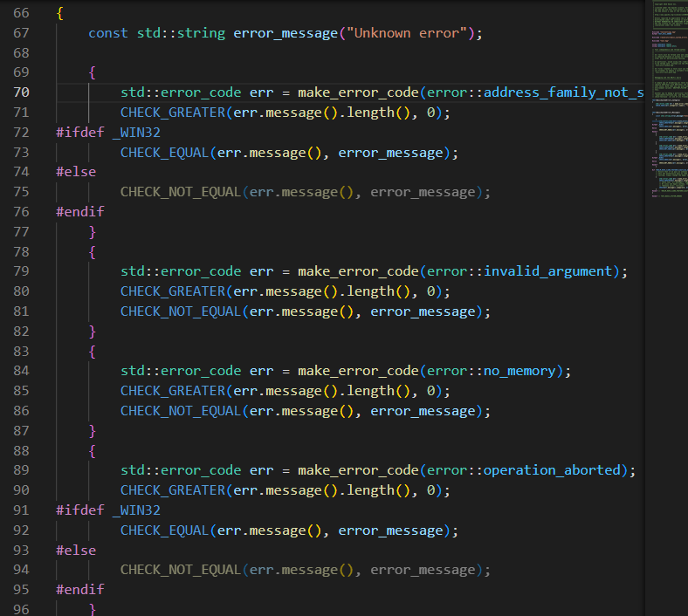The height and width of the screenshot is (616, 688).
Task: Click CHECK_NOT_EQUAL macro on line 86
Action: [181, 411]
